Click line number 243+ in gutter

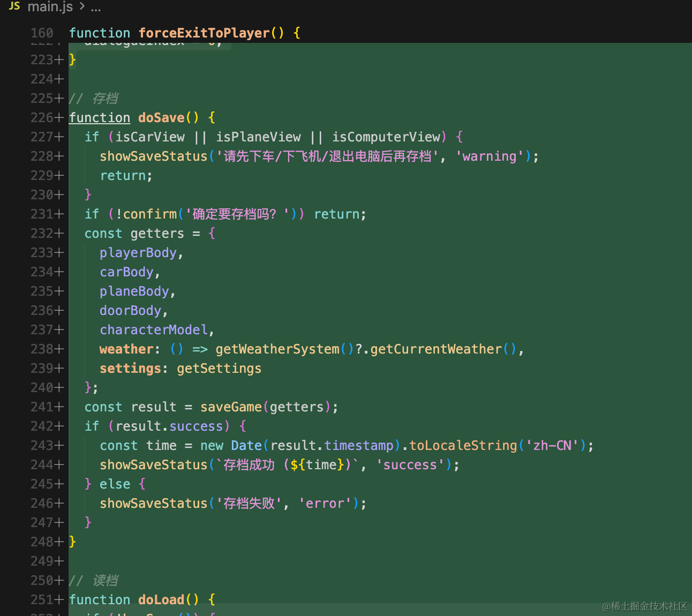coord(47,445)
